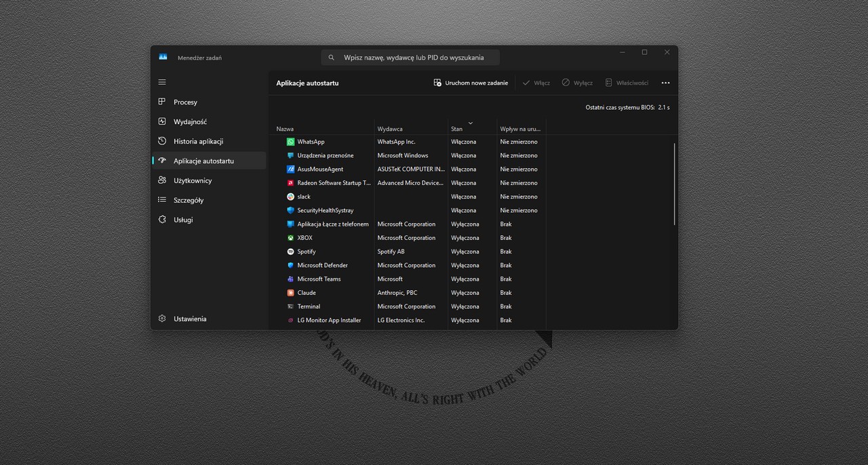868x465 pixels.
Task: Click the Aplikacja Łącze z telefonem icon
Action: [290, 224]
